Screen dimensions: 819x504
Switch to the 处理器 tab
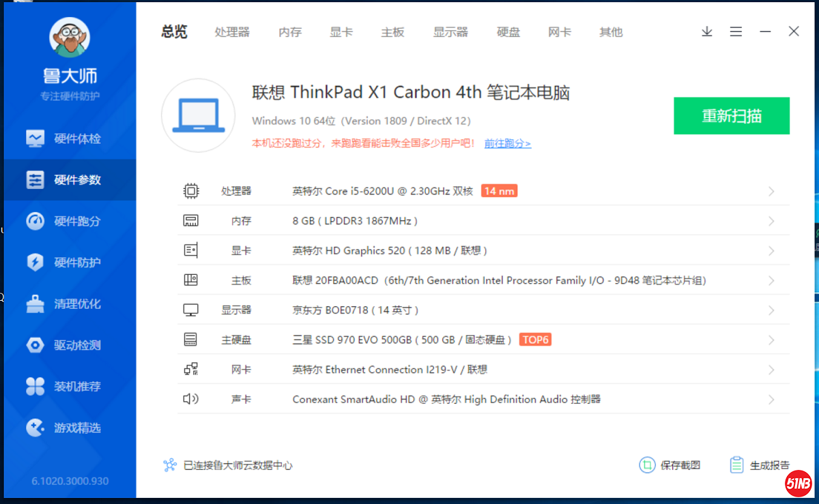232,32
